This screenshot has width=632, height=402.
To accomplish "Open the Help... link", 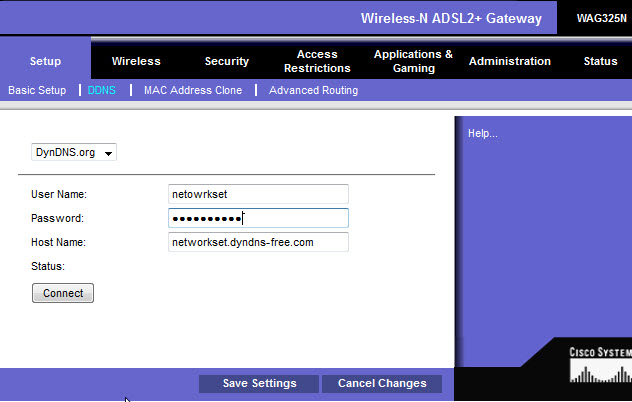I will pyautogui.click(x=482, y=133).
